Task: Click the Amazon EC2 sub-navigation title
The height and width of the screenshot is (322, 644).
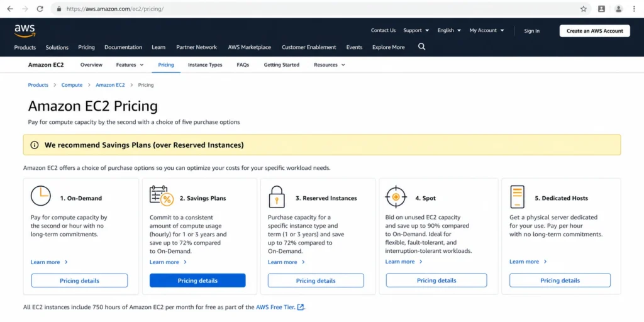Action: click(x=46, y=65)
